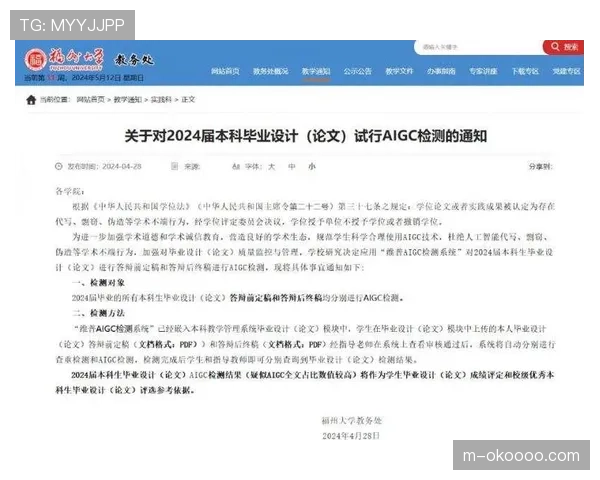This screenshot has height=480, width=600.
Task: Open the 办事指南 navigation menu item
Action: pyautogui.click(x=441, y=71)
